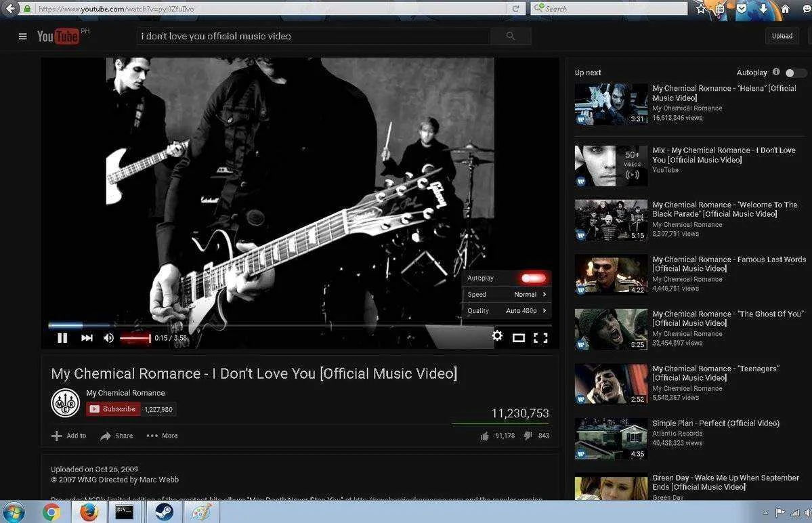Screen dimensions: 812x523
Task: Go back with browser back arrow
Action: point(10,8)
